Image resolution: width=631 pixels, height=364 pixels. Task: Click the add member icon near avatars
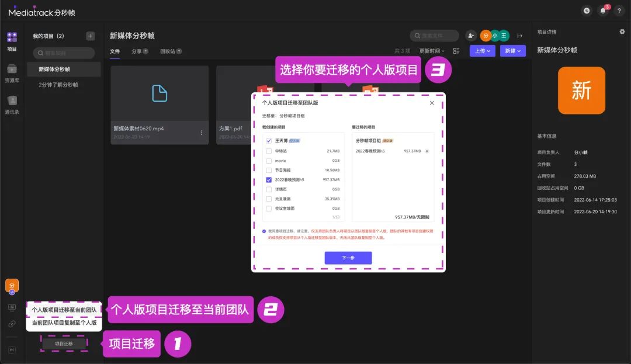click(x=470, y=36)
